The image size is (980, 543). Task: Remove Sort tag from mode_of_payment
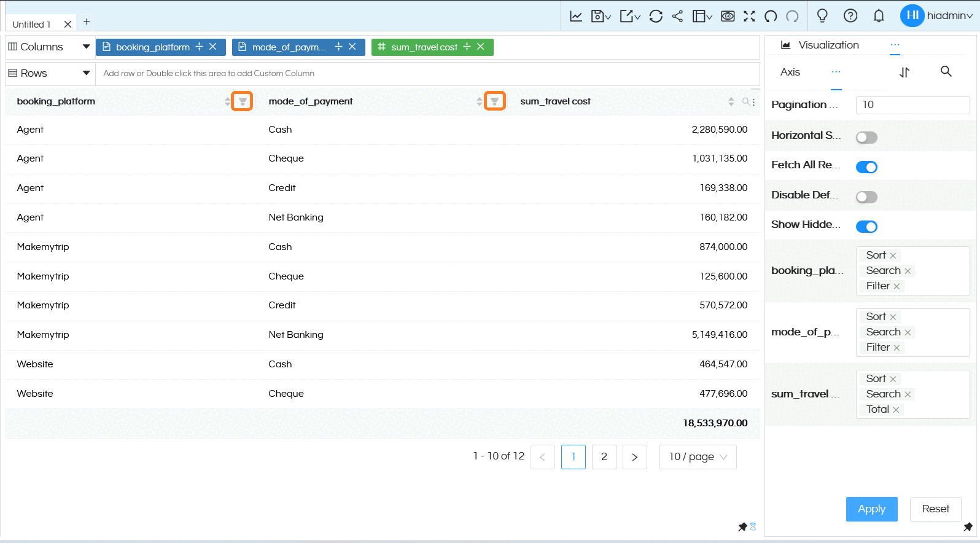893,317
